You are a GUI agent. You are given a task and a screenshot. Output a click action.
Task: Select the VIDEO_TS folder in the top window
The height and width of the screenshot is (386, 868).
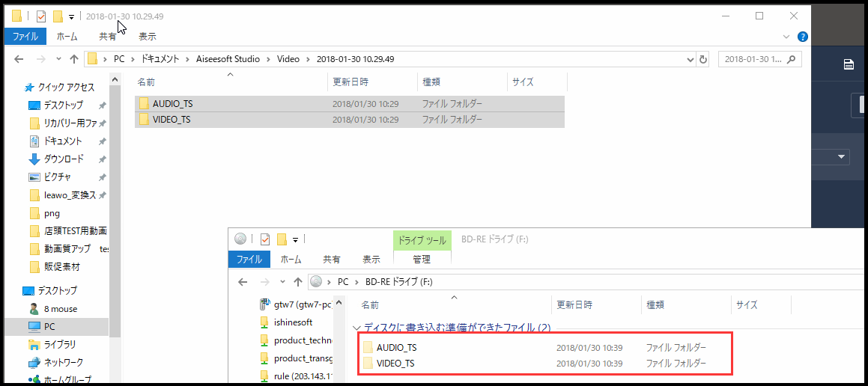[349, 119]
